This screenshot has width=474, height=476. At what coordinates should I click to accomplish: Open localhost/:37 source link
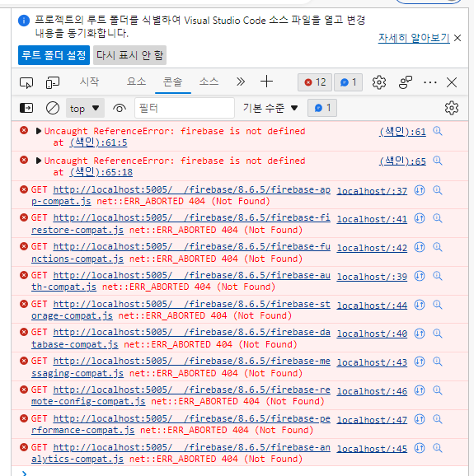click(372, 191)
